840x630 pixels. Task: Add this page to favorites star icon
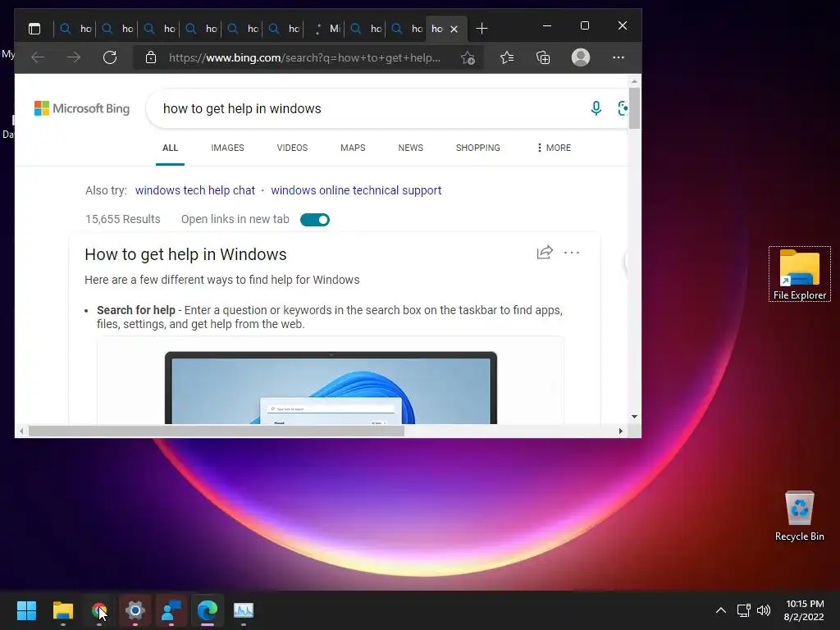468,57
